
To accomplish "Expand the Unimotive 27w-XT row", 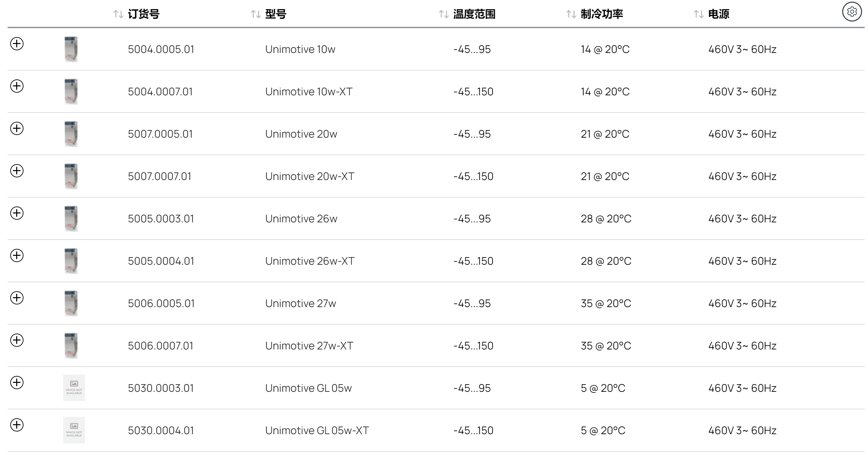I will [17, 340].
